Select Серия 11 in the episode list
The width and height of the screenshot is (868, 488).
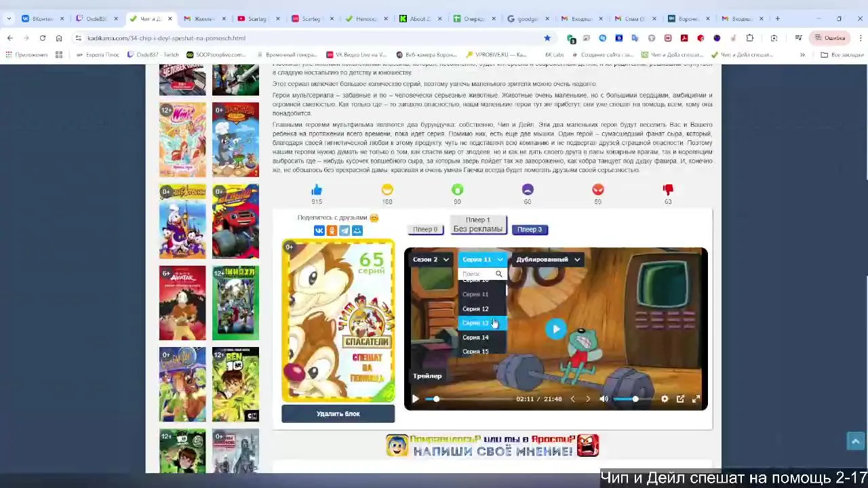click(482, 295)
